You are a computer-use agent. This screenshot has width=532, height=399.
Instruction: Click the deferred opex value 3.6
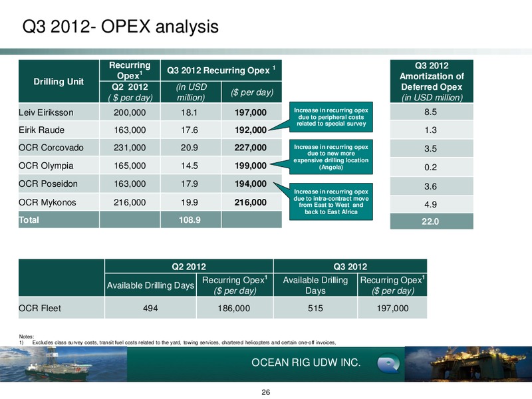click(430, 186)
